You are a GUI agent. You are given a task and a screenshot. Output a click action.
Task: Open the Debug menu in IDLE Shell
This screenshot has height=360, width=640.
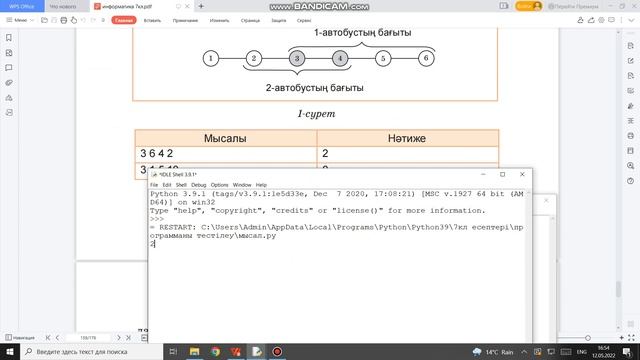point(198,185)
